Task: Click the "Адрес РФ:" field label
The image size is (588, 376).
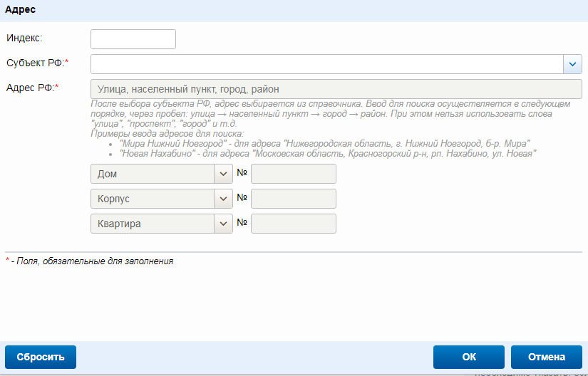Action: point(32,88)
